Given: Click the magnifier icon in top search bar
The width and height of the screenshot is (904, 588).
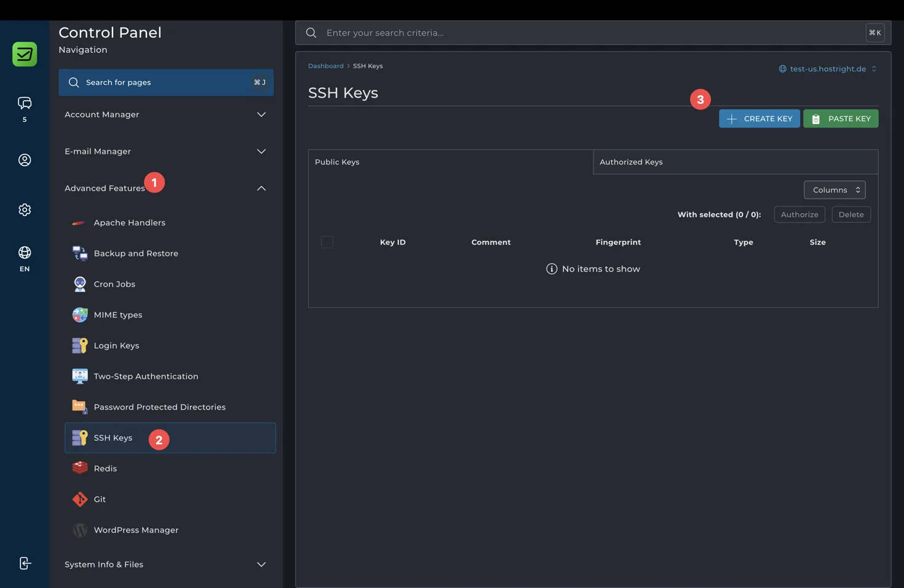Looking at the screenshot, I should 311,33.
